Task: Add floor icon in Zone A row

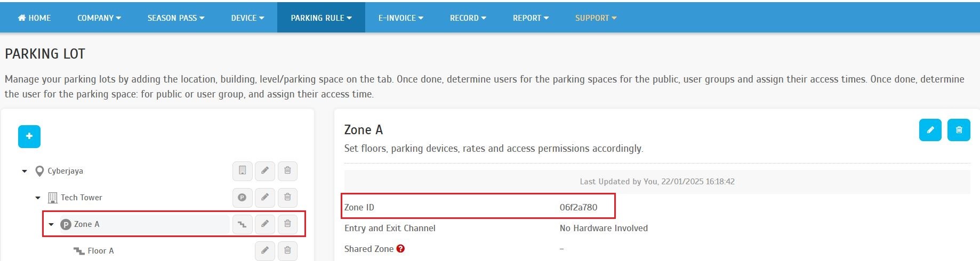Action: 242,224
